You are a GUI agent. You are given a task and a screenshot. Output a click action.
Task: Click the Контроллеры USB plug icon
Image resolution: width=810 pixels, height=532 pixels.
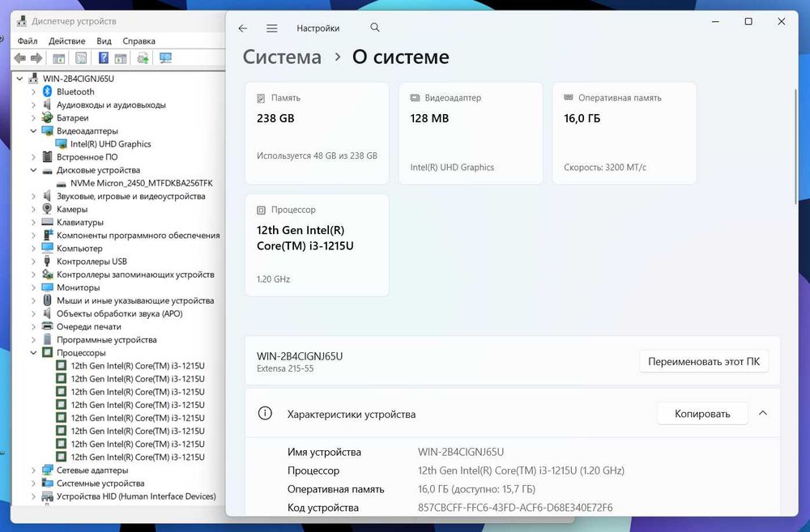click(48, 262)
